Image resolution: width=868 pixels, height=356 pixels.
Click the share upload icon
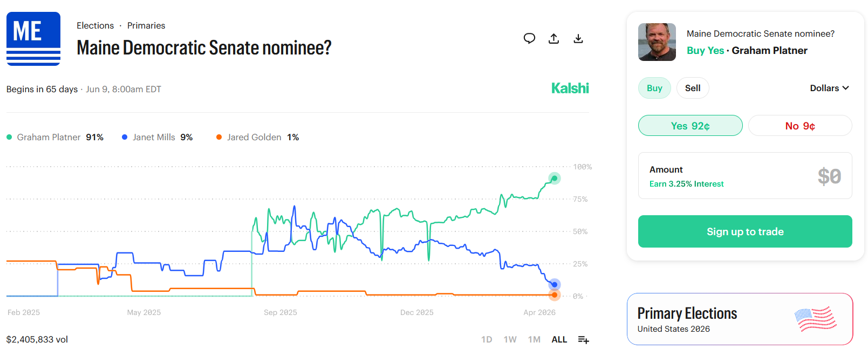click(x=553, y=38)
